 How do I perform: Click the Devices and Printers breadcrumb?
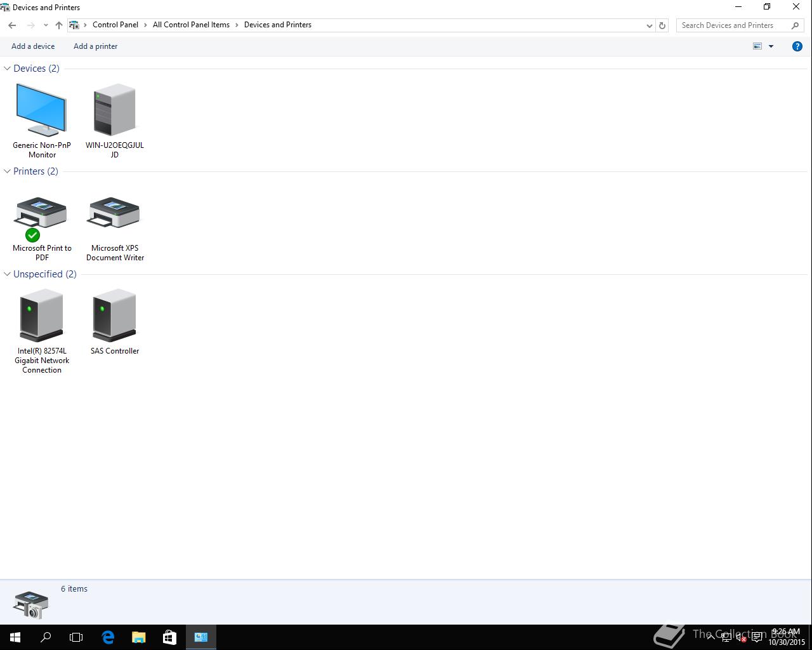tap(278, 25)
